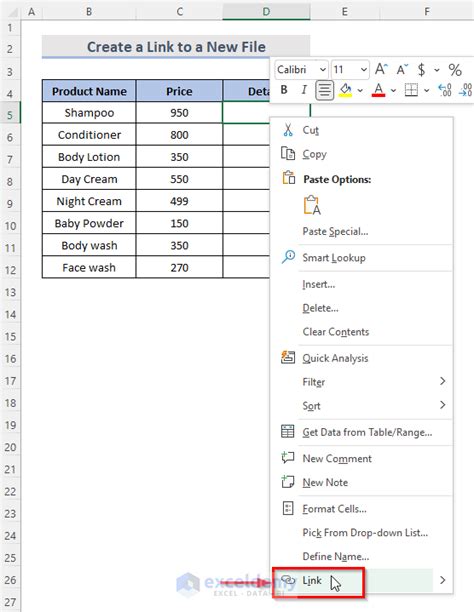474x612 pixels.
Task: Select Define Name... menu entry
Action: [362, 556]
